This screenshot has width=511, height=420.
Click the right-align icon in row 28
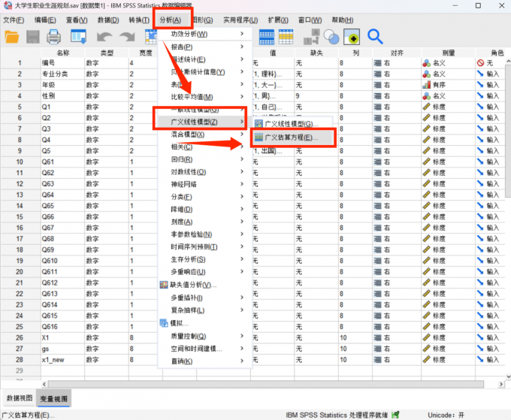[378, 360]
